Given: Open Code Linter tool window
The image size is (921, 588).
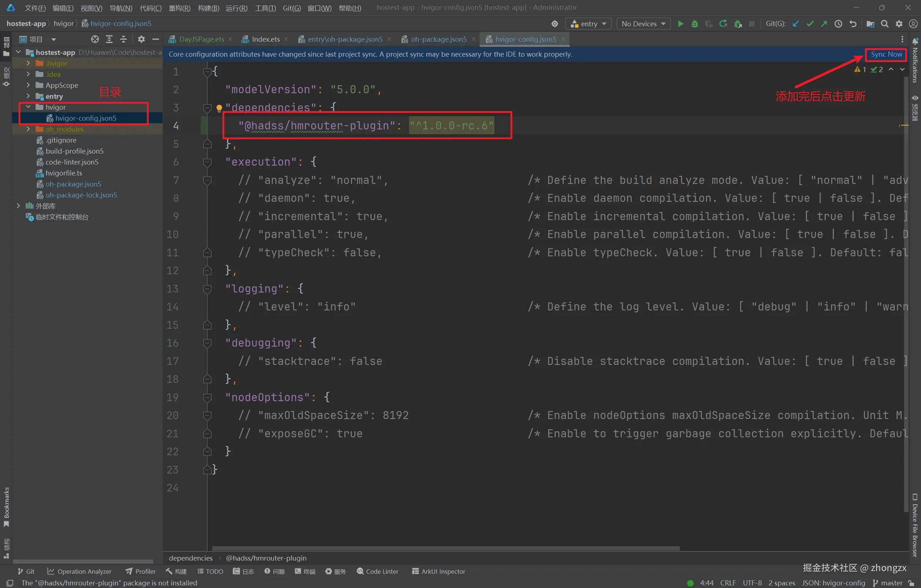Looking at the screenshot, I should coord(377,571).
